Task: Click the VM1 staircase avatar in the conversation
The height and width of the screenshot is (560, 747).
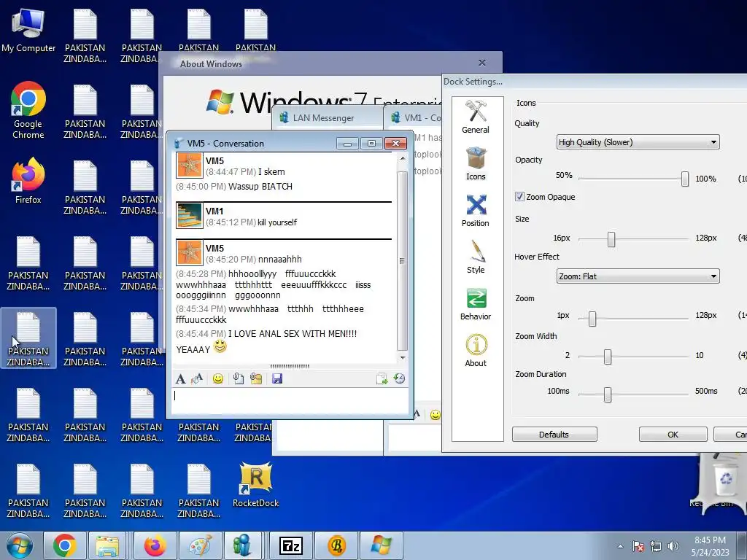Action: click(x=190, y=215)
